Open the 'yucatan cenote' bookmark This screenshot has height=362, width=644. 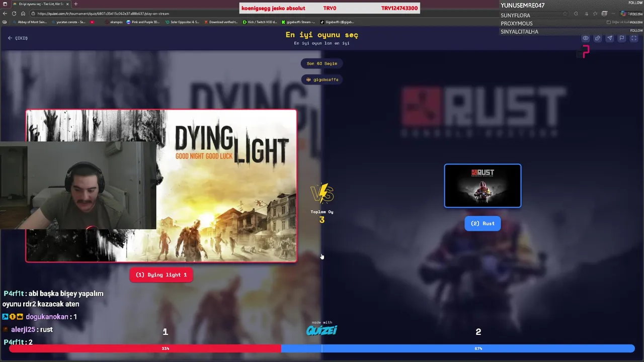click(68, 22)
